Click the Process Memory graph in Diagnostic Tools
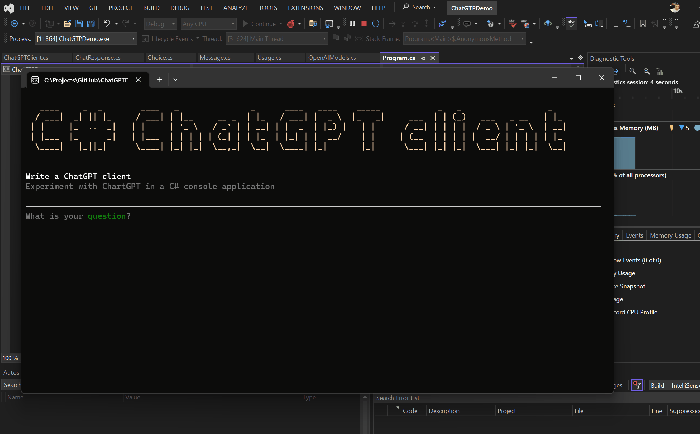 tap(657, 153)
